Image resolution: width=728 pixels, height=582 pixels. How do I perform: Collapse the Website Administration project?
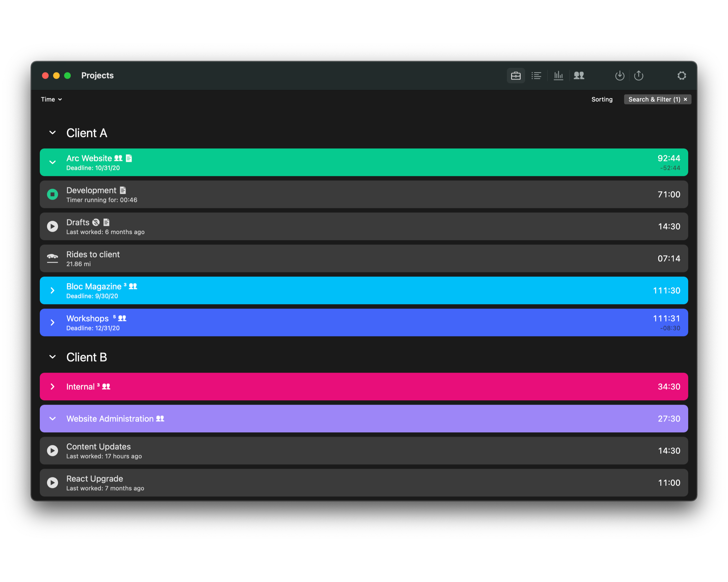tap(52, 419)
